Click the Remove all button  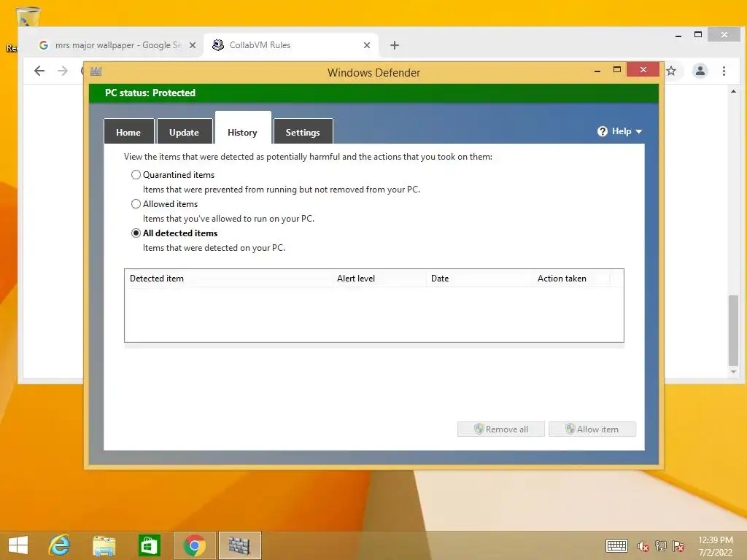point(500,429)
